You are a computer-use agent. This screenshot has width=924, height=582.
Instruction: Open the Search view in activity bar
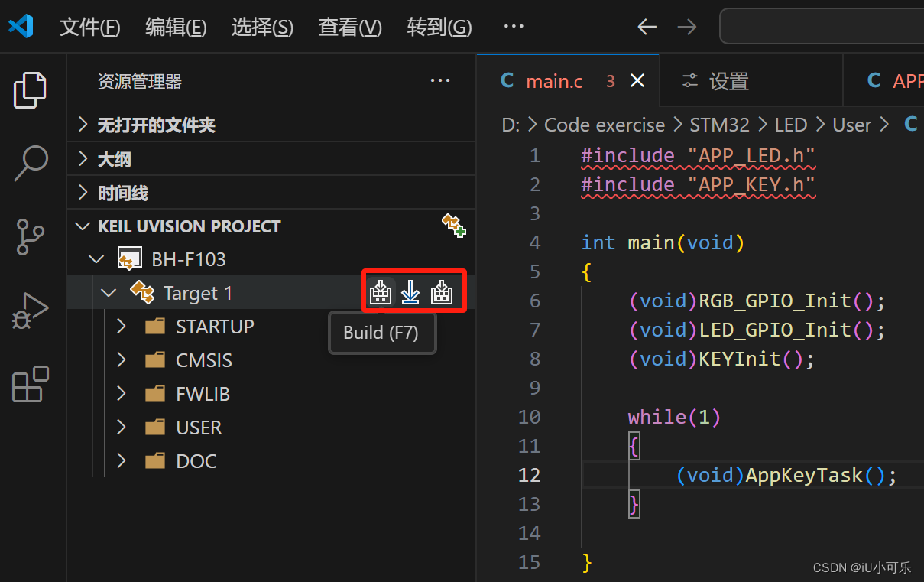tap(31, 163)
